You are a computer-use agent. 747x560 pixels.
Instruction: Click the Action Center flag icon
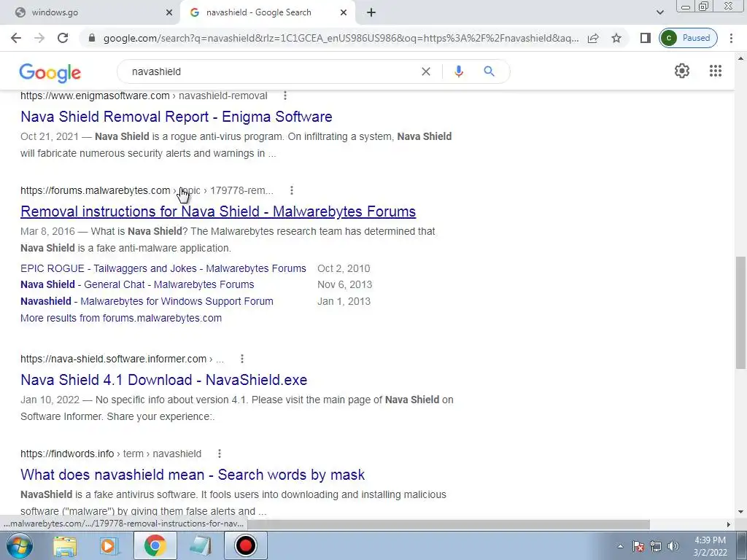(638, 546)
